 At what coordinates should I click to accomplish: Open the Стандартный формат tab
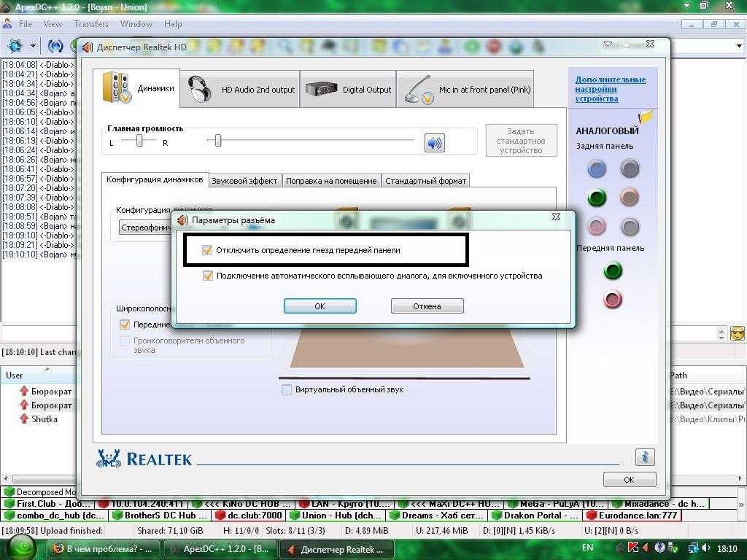coord(425,181)
